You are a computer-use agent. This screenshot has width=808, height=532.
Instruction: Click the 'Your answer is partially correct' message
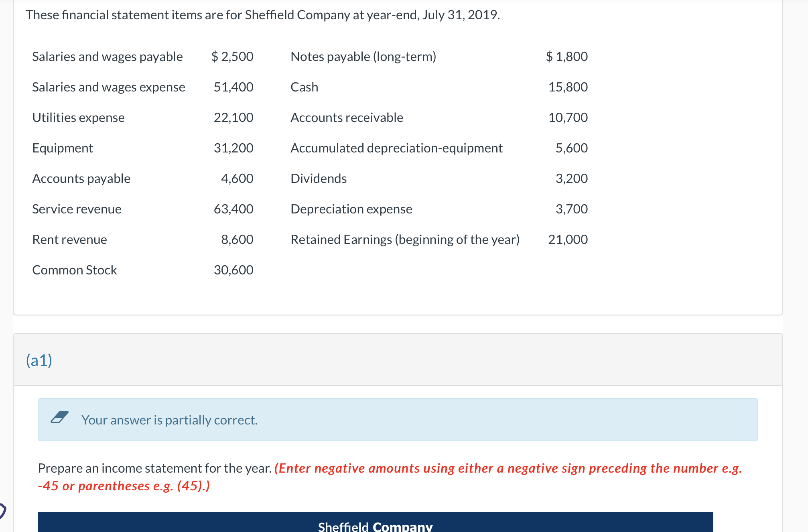[x=169, y=420]
